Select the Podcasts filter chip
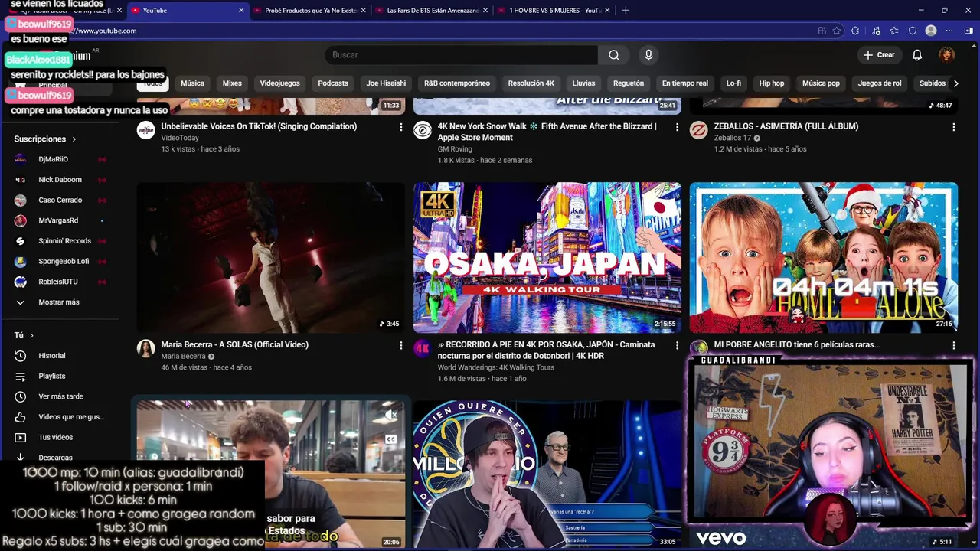This screenshot has height=551, width=980. [333, 83]
